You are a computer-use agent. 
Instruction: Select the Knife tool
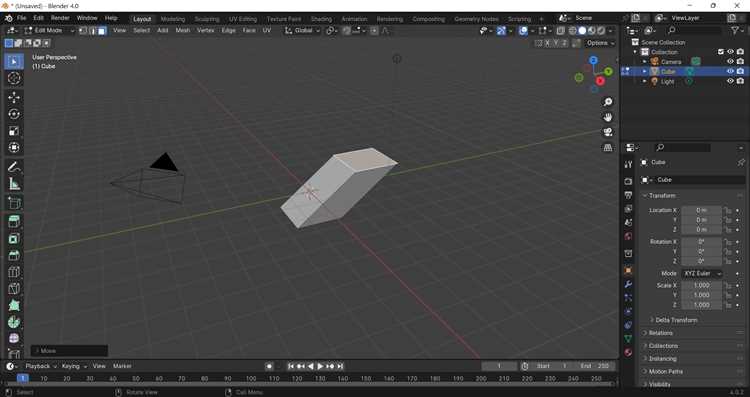pos(14,289)
